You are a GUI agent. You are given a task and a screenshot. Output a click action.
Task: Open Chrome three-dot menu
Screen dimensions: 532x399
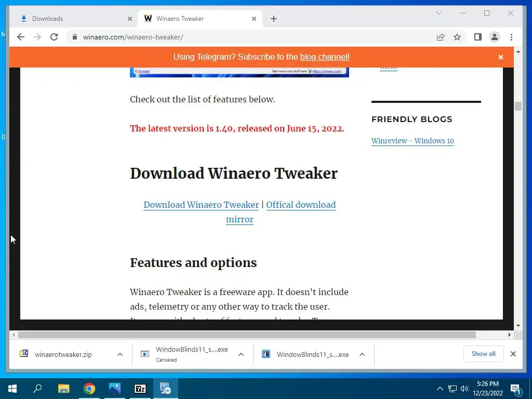[x=511, y=37]
